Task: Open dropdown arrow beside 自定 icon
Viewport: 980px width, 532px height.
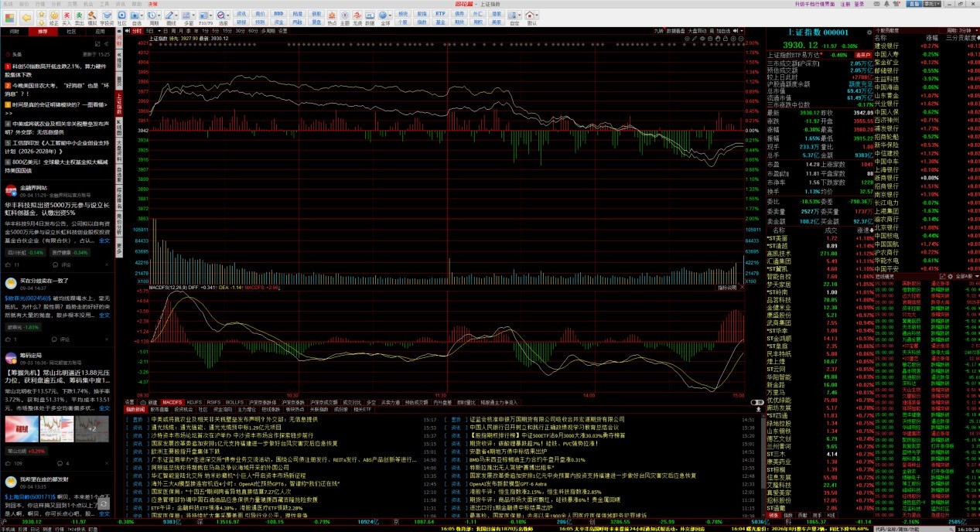Action: pos(520,15)
